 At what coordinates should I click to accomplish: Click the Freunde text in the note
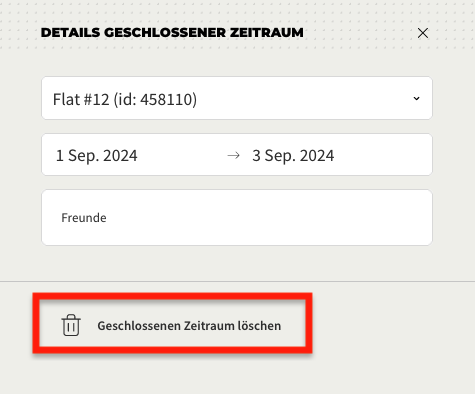tap(84, 218)
